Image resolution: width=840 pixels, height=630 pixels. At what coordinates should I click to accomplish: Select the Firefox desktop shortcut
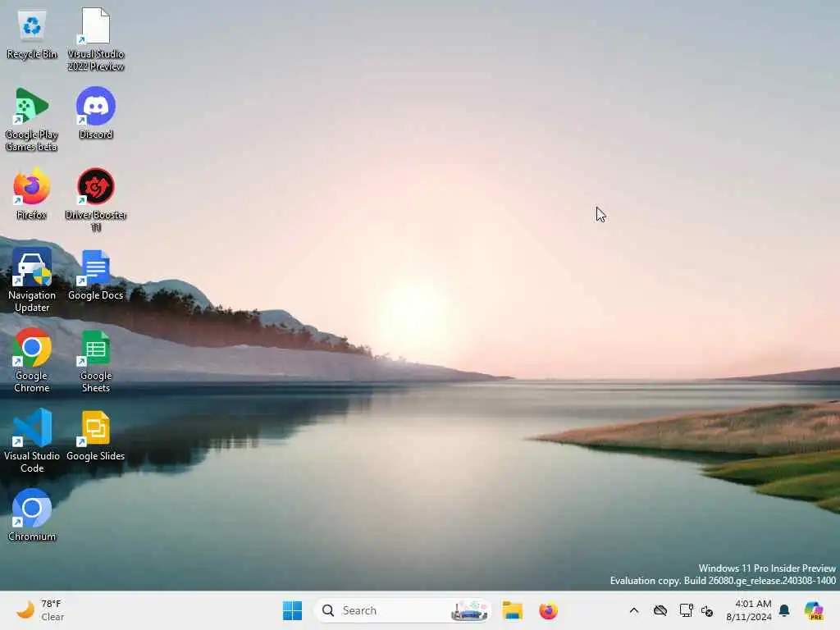[32, 194]
